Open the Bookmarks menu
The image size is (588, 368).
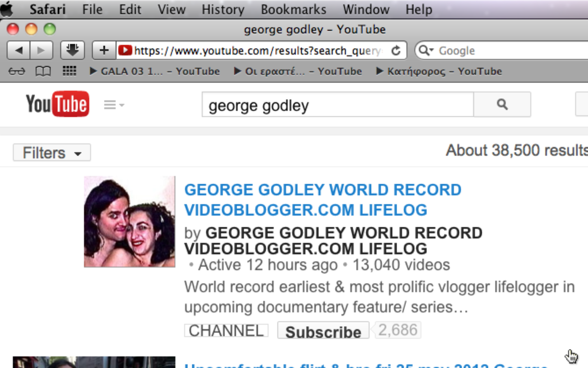[293, 9]
